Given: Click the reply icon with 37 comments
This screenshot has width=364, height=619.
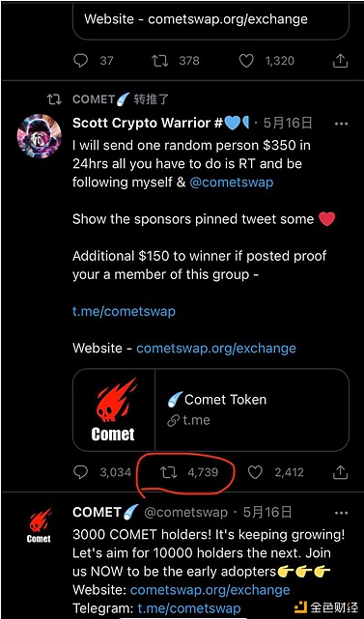Looking at the screenshot, I should (81, 61).
